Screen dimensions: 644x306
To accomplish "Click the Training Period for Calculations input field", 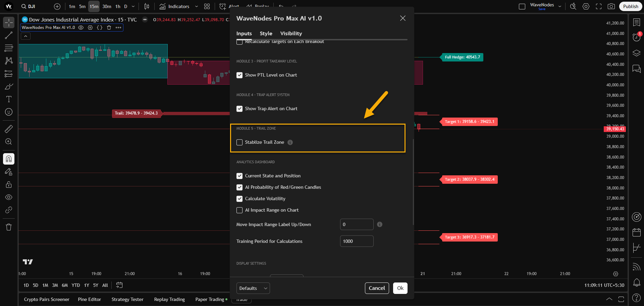I will click(357, 241).
